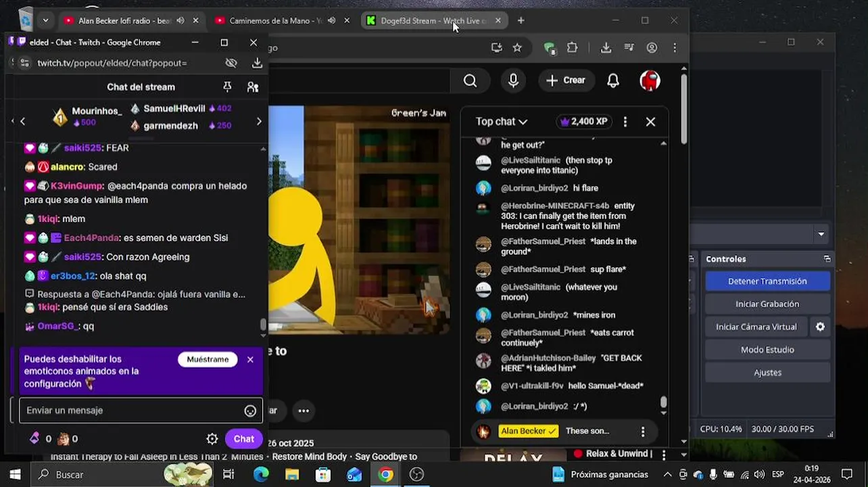Screen dimensions: 868x487
Task: Show previous leaderboard in Twitch chat
Action: click(22, 122)
